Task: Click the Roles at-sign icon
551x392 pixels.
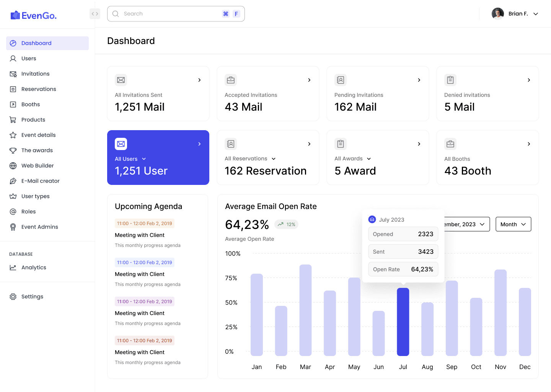Action: [13, 212]
